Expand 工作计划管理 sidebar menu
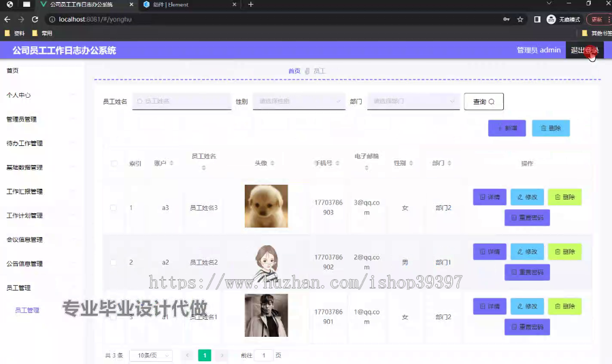Screen dimensions: 612x364 tap(41, 215)
